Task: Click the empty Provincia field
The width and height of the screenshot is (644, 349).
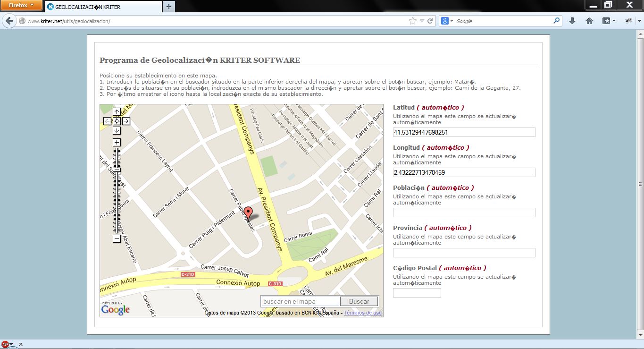Action: (x=464, y=253)
